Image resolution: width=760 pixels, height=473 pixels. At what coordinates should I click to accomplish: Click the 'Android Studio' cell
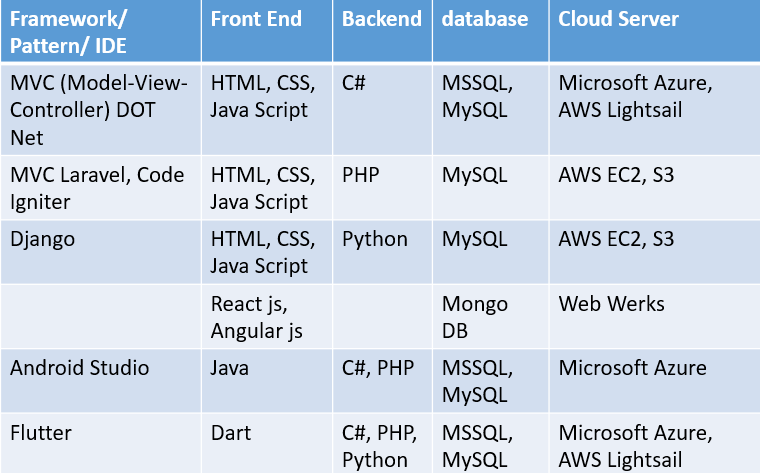[101, 381]
